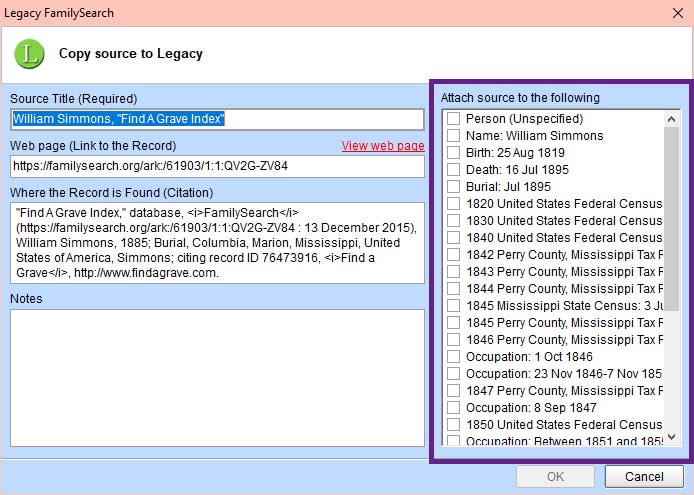Select the 1844 Perry County tax checkbox

tap(453, 289)
